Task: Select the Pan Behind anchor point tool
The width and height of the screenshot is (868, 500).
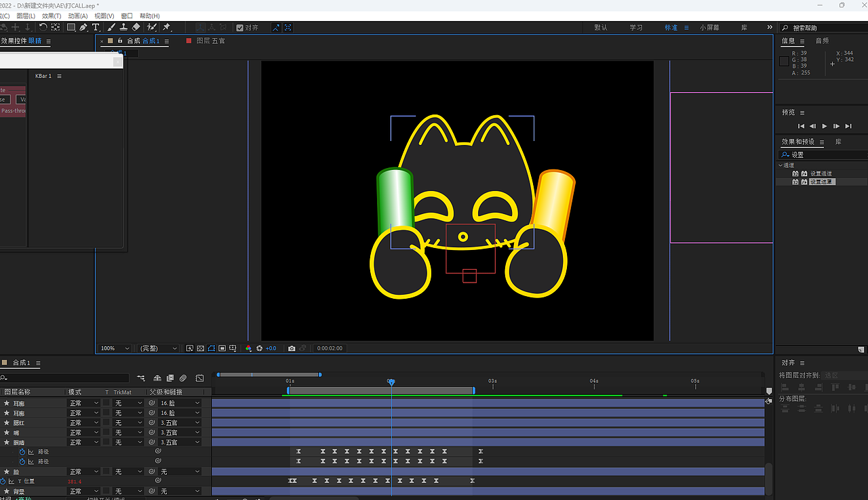Action: pyautogui.click(x=56, y=28)
